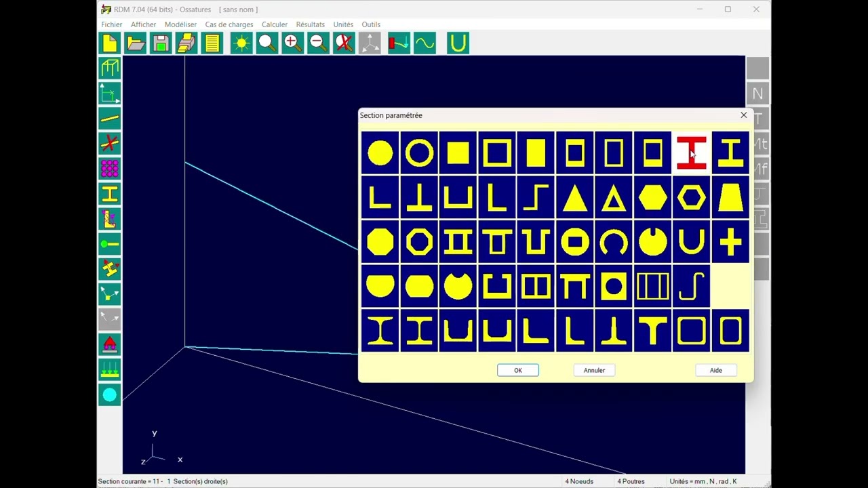Click the plain magnifier zoom icon
868x488 pixels.
[x=267, y=43]
